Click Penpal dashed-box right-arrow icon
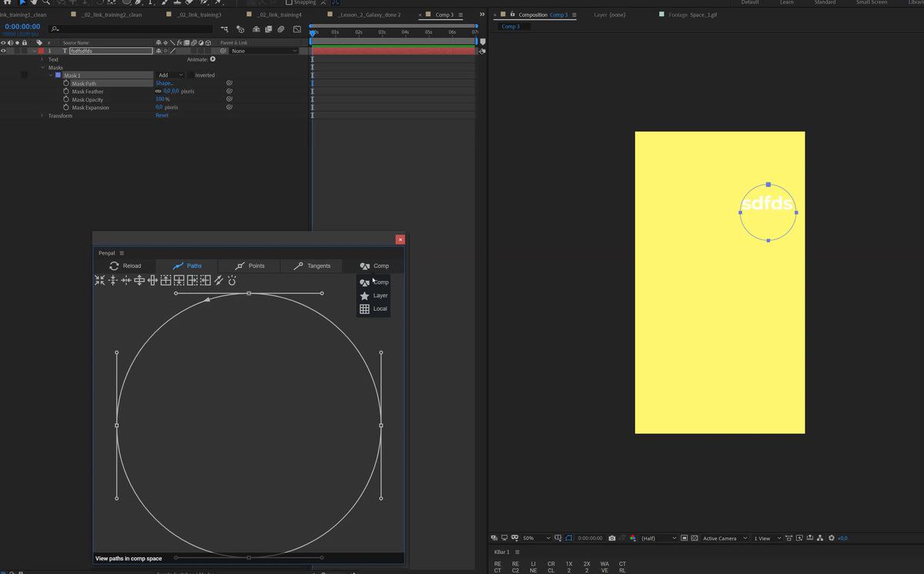Screen dimensions: 924x574 pyautogui.click(x=192, y=280)
